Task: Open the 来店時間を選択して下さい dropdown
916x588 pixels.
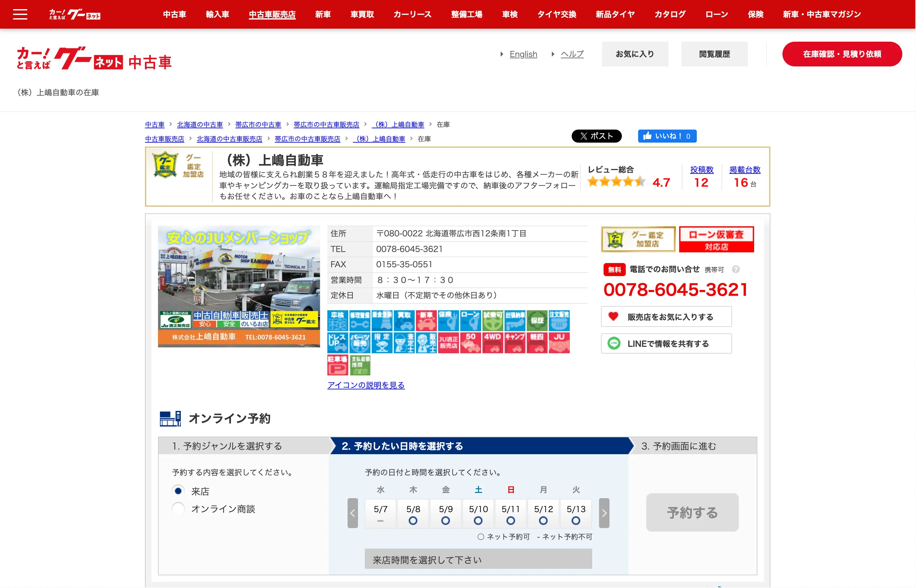Action: point(478,559)
